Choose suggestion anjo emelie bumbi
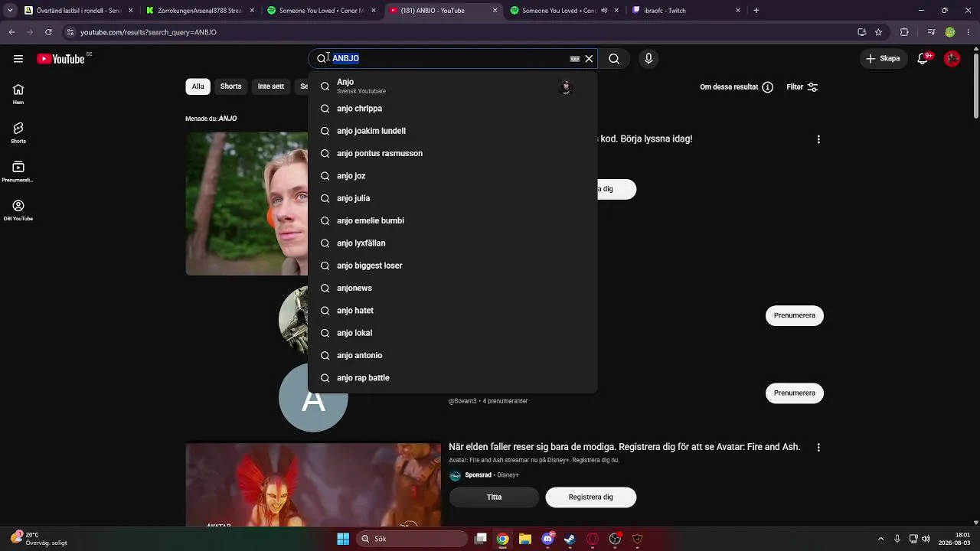 tap(452, 220)
